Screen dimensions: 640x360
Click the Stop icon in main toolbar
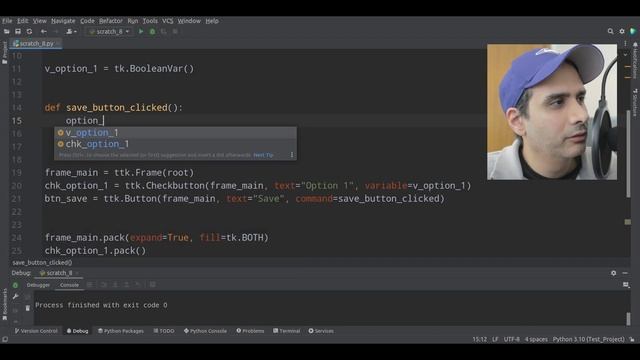click(x=175, y=31)
